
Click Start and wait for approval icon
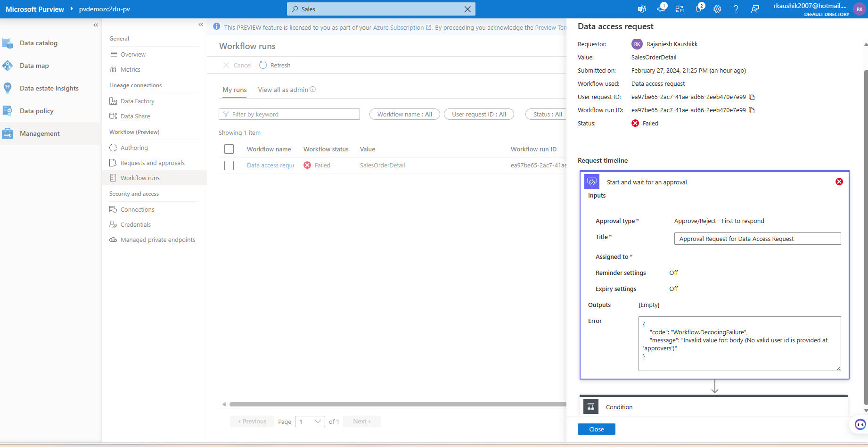592,182
